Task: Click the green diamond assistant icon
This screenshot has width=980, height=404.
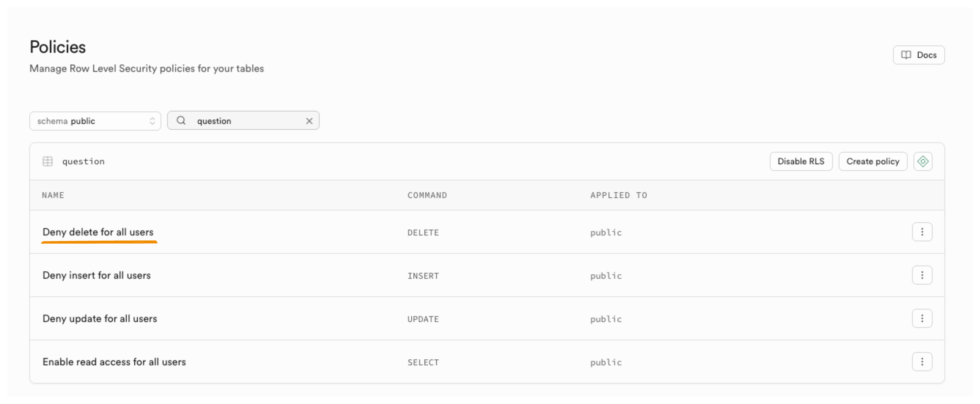Action: point(923,162)
